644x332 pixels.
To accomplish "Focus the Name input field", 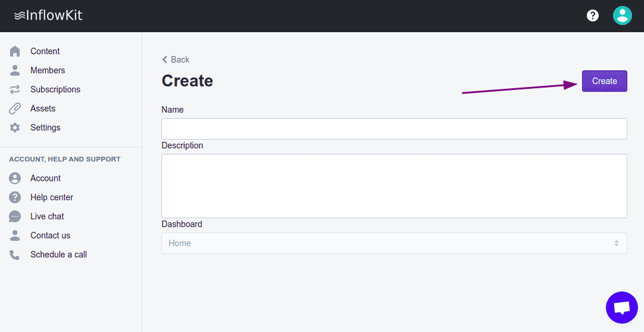I will 394,129.
